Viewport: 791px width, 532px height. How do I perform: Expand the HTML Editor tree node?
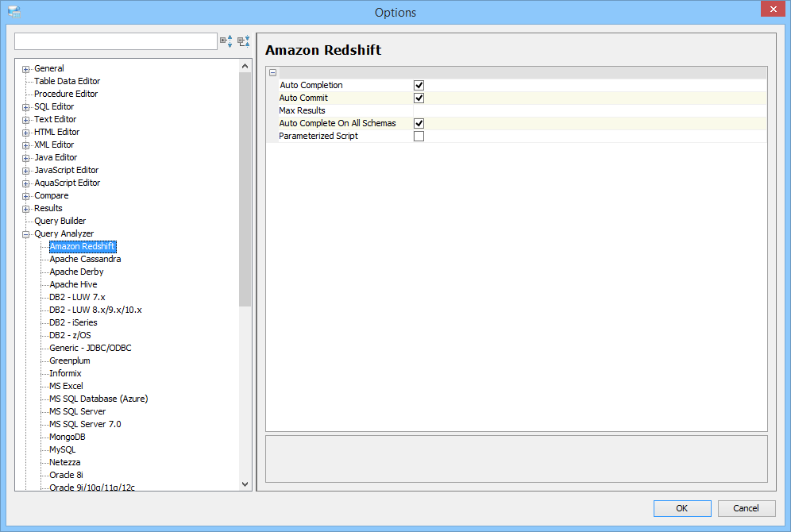point(25,133)
